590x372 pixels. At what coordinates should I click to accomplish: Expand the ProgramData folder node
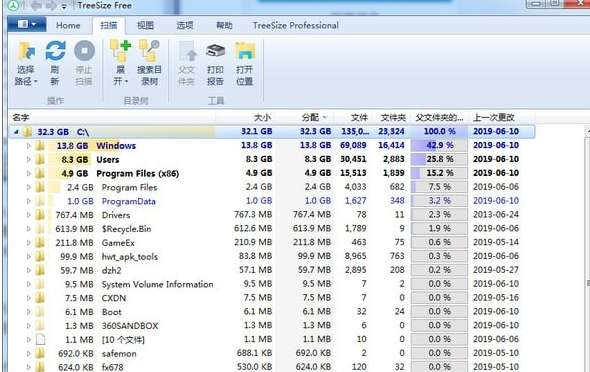click(29, 201)
